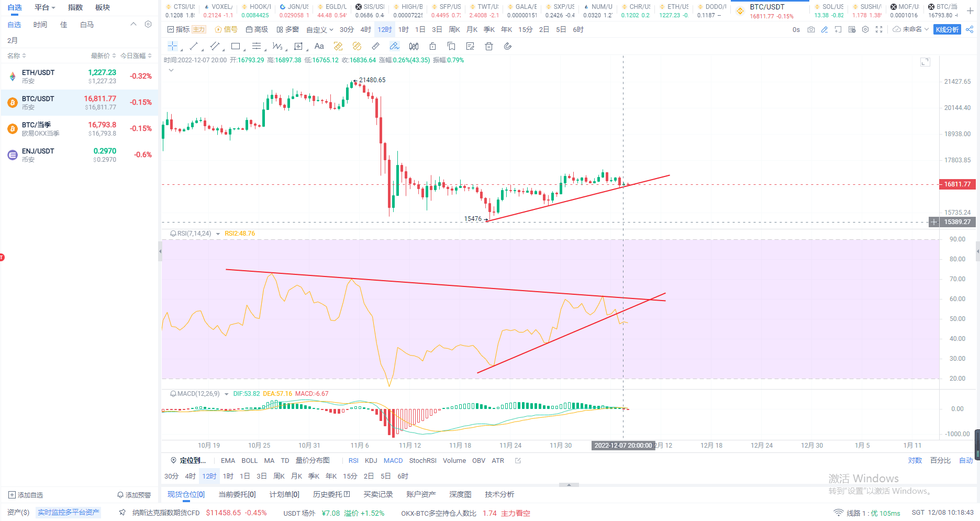Expand RSI(7,14,24) indicator options arrow
The width and height of the screenshot is (980, 521).
click(x=218, y=234)
